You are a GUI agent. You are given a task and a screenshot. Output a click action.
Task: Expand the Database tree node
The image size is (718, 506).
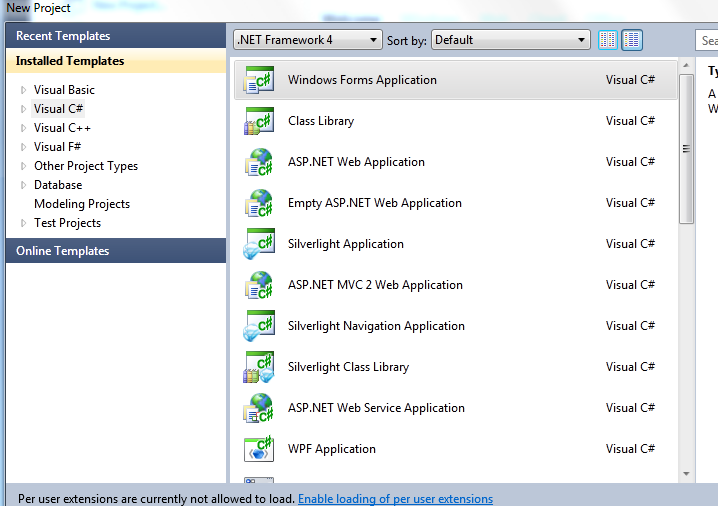23,185
